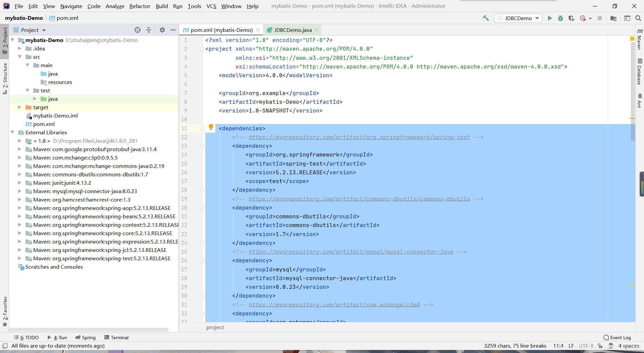Toggle the Database side panel
The width and height of the screenshot is (644, 353).
point(640,71)
